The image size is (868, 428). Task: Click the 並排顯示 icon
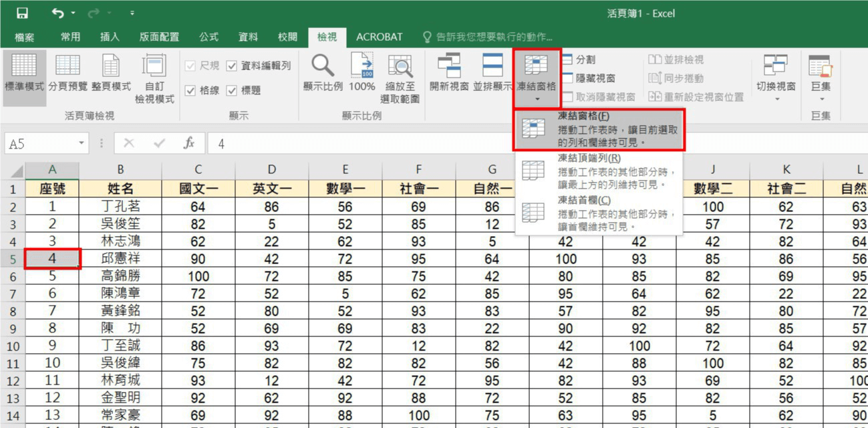point(492,72)
